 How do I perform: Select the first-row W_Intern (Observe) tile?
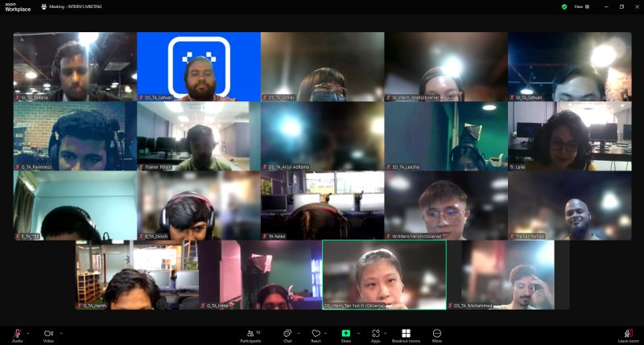point(446,67)
